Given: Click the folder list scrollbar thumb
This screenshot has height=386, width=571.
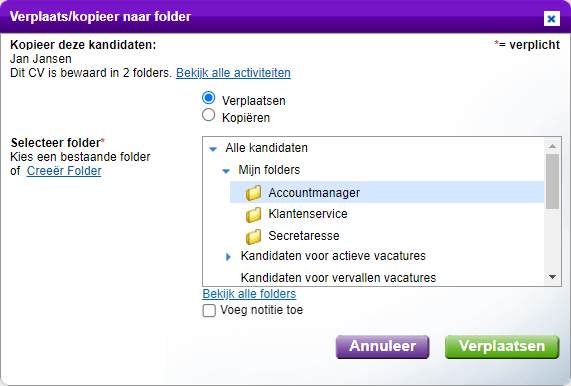Looking at the screenshot, I should point(552,181).
